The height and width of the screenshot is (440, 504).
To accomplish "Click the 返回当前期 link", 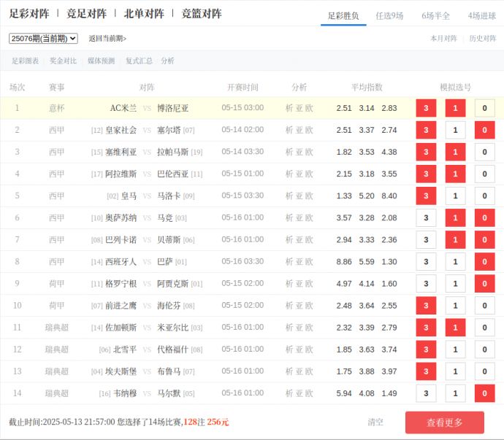I will pos(107,39).
